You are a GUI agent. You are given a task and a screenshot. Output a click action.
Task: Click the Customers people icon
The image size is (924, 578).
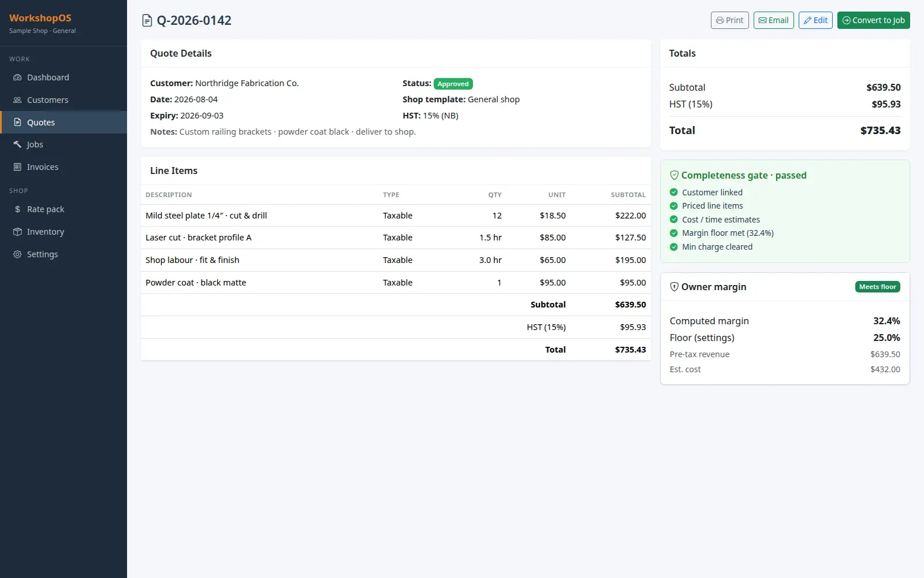17,100
